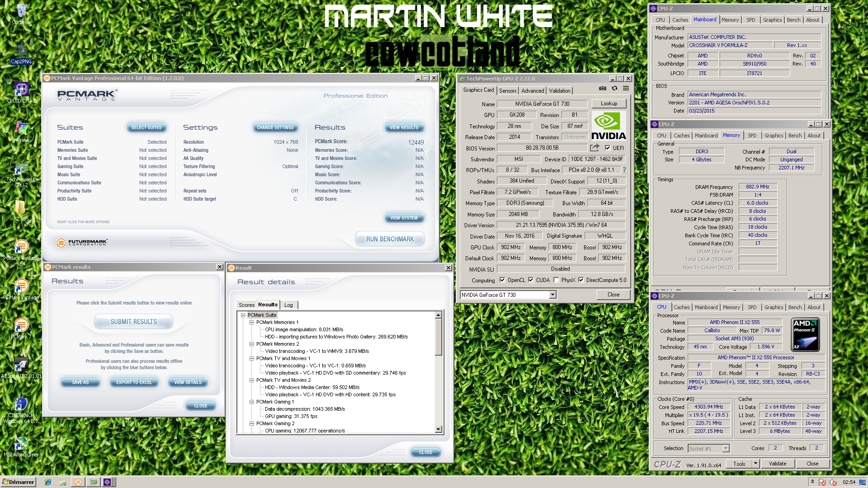This screenshot has height=488, width=868.
Task: Switch to PCMark Vantage taskbar button
Action: click(x=78, y=482)
